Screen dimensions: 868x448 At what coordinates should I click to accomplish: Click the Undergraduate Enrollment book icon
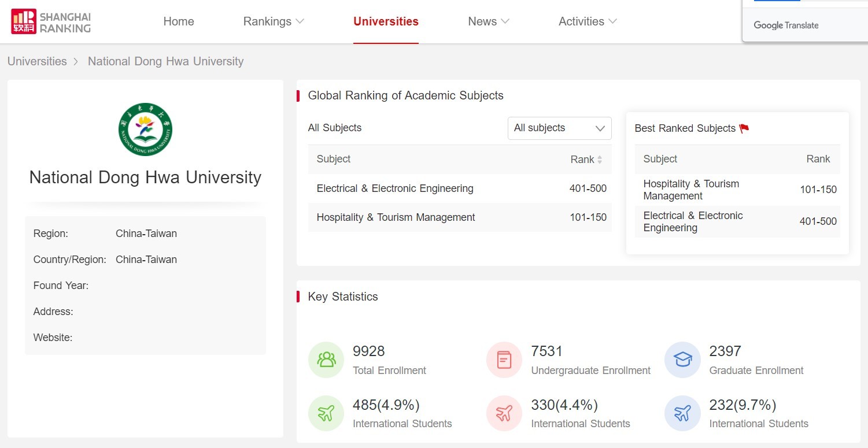click(504, 360)
